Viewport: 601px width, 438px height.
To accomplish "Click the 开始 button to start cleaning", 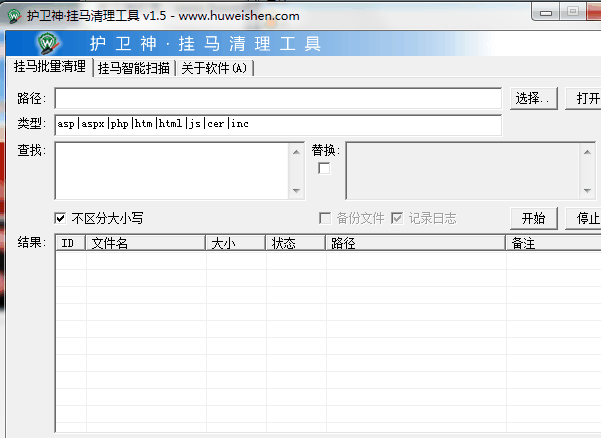I will point(533,218).
